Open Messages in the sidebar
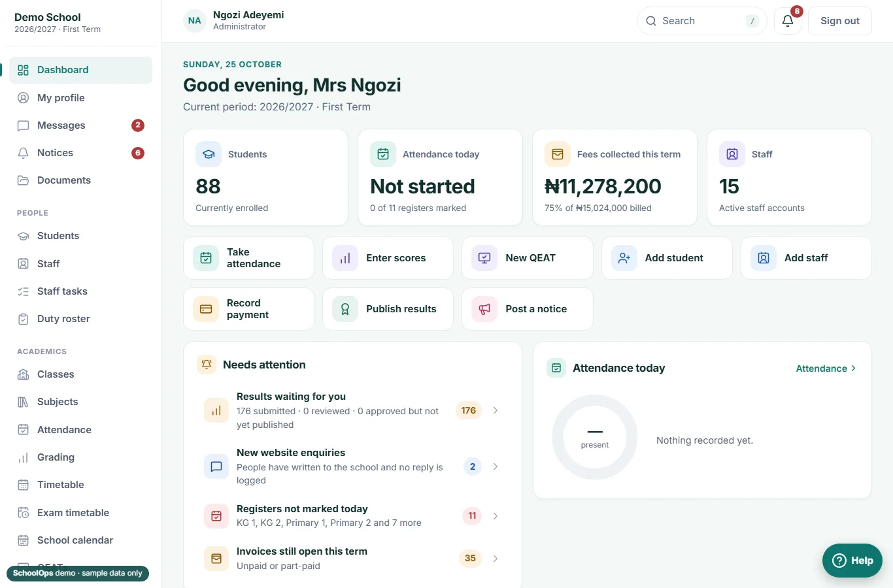The height and width of the screenshot is (588, 893). tap(80, 125)
